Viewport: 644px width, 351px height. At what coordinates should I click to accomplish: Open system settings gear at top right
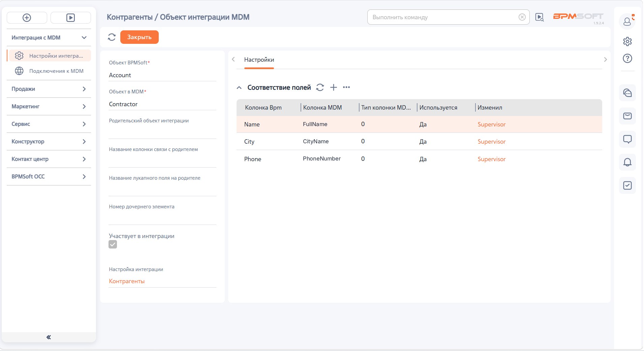(x=627, y=41)
